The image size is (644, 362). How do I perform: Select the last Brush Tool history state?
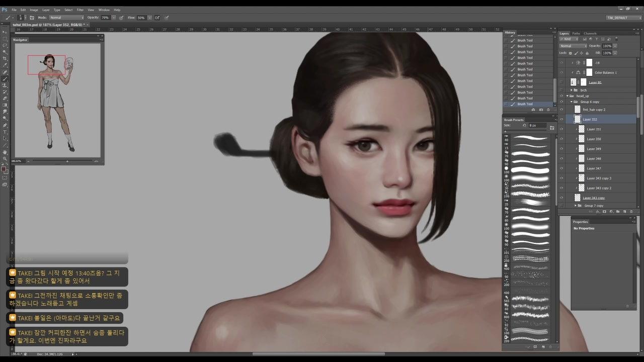click(x=528, y=104)
